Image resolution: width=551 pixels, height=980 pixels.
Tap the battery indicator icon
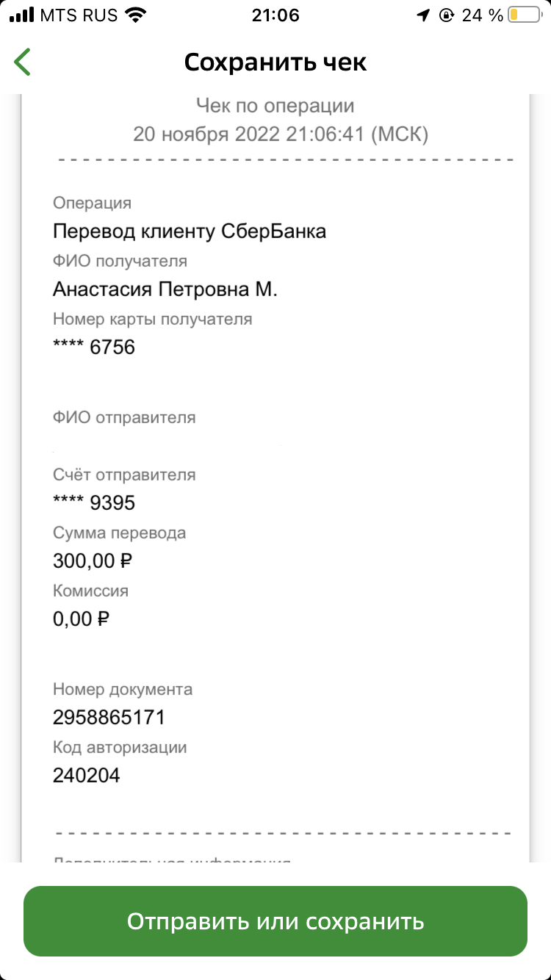tap(526, 15)
